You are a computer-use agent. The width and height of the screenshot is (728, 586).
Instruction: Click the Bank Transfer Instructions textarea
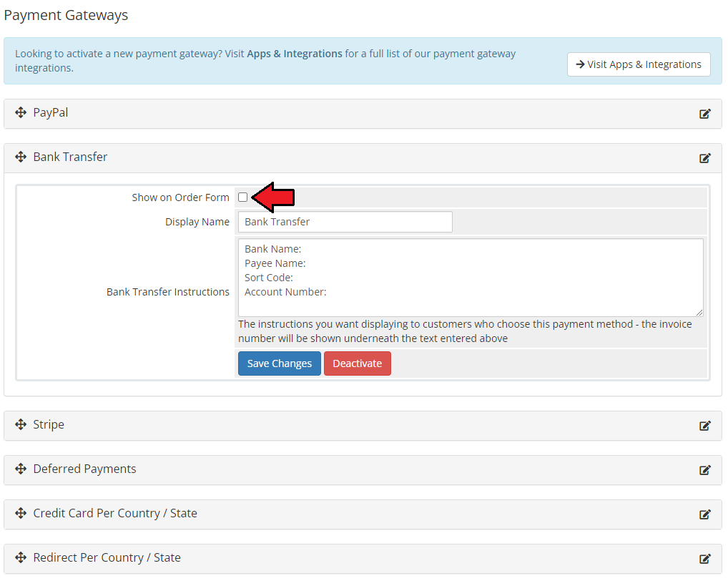click(x=471, y=278)
